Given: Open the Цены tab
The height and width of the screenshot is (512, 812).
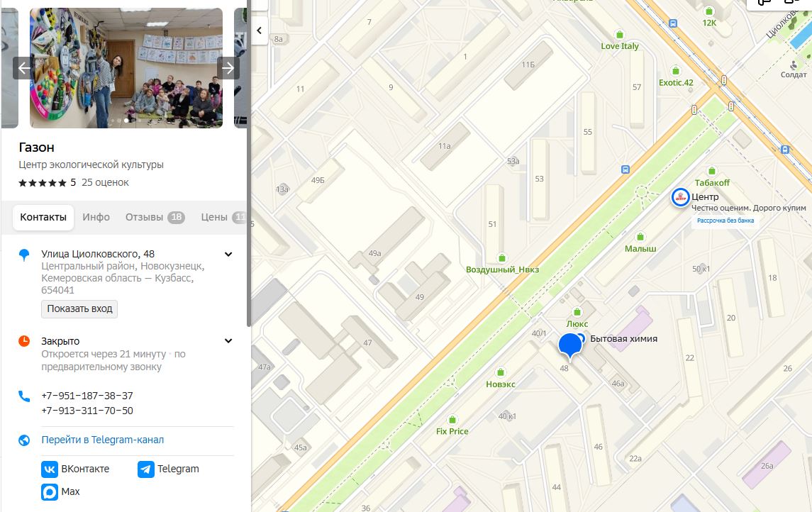Looking at the screenshot, I should 223,218.
